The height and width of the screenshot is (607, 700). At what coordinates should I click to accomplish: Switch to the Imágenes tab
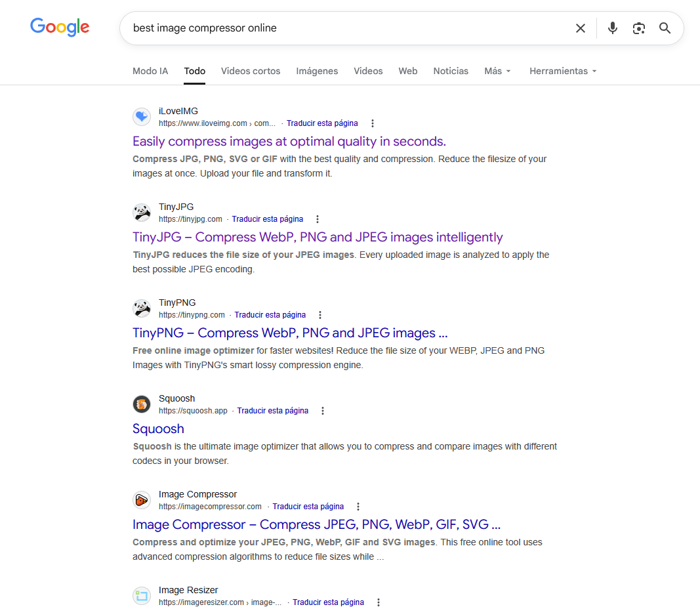click(317, 71)
